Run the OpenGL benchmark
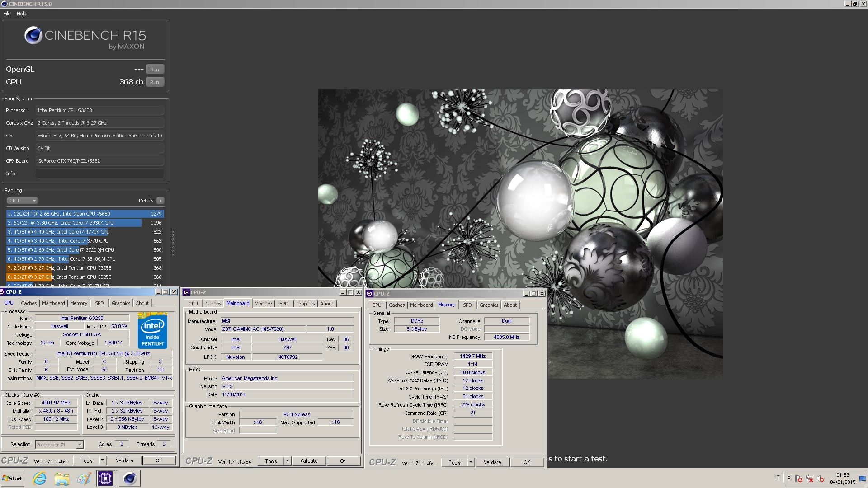 coord(155,70)
